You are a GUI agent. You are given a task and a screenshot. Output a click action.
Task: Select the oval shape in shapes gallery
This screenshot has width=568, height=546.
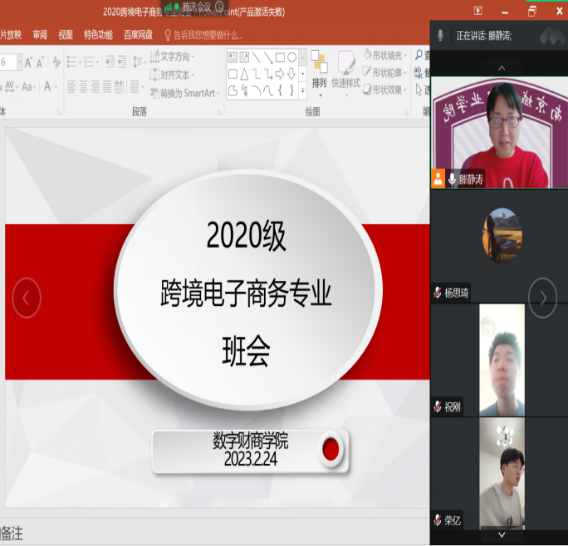pyautogui.click(x=292, y=57)
